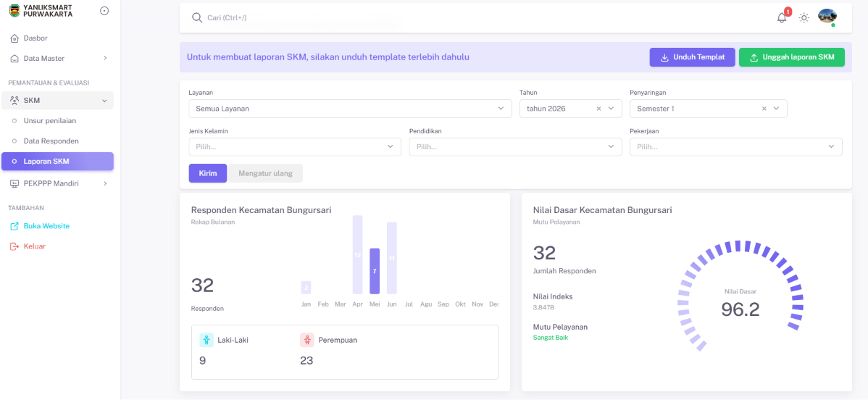Open the Pekerjaan dropdown
The height and width of the screenshot is (400, 868).
point(735,147)
